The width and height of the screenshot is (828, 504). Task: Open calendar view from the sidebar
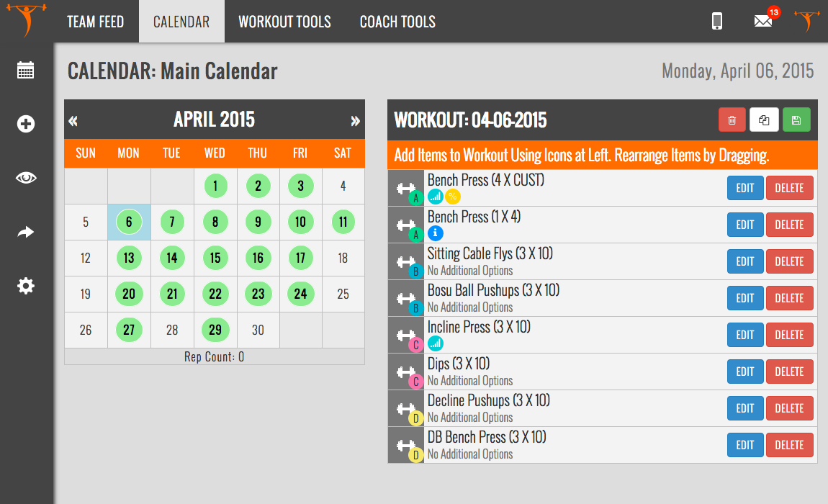click(x=25, y=70)
